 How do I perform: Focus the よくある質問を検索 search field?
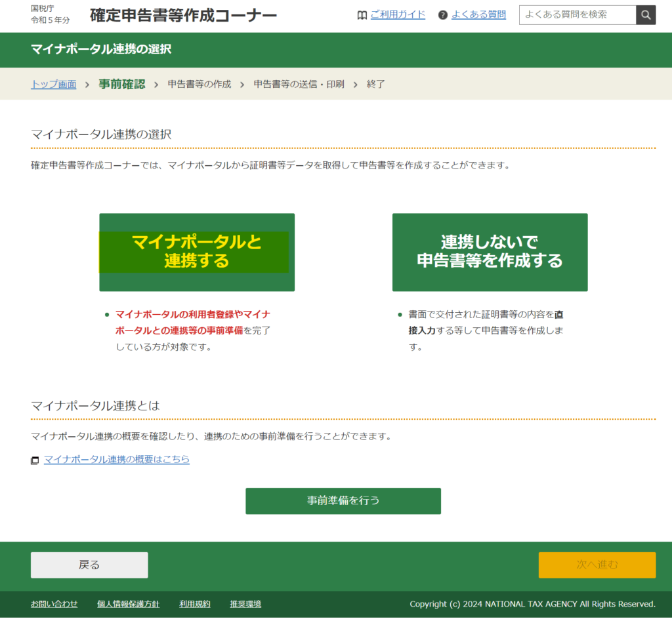click(577, 14)
